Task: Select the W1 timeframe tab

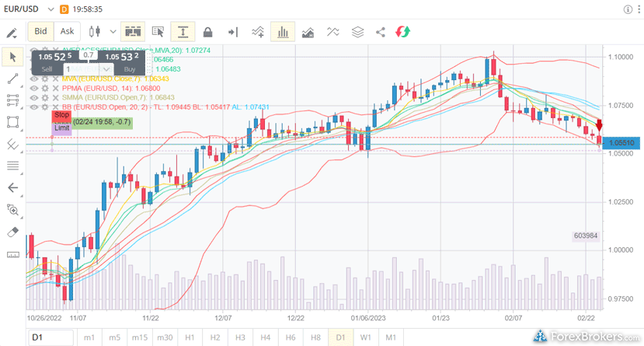Action: tap(365, 337)
